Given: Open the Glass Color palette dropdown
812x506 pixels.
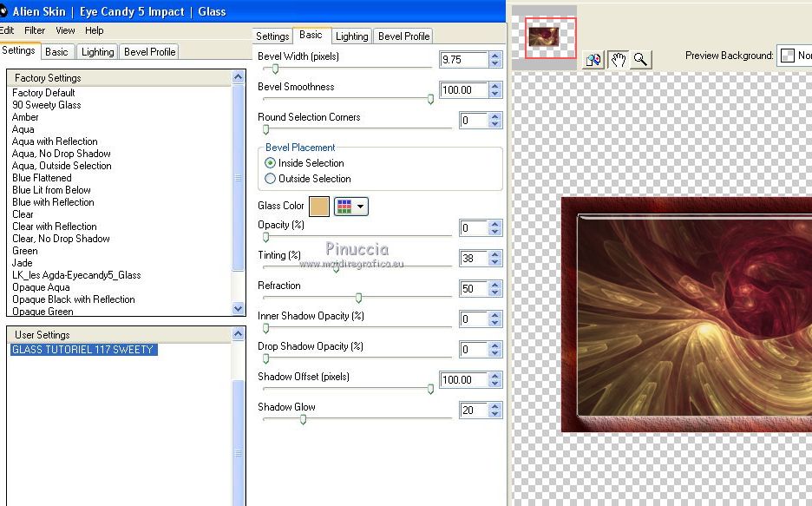Looking at the screenshot, I should pos(351,207).
